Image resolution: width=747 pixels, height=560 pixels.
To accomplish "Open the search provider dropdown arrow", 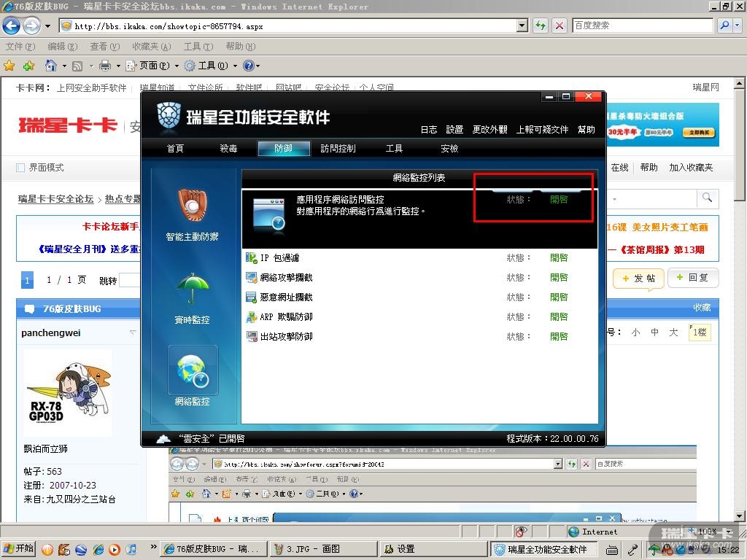I will coord(737,26).
